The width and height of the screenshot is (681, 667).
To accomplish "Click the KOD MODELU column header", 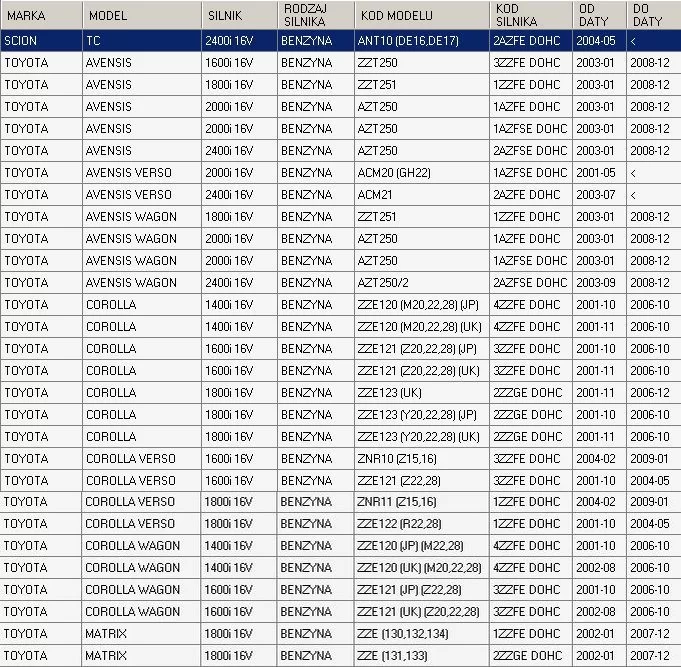I will [422, 15].
